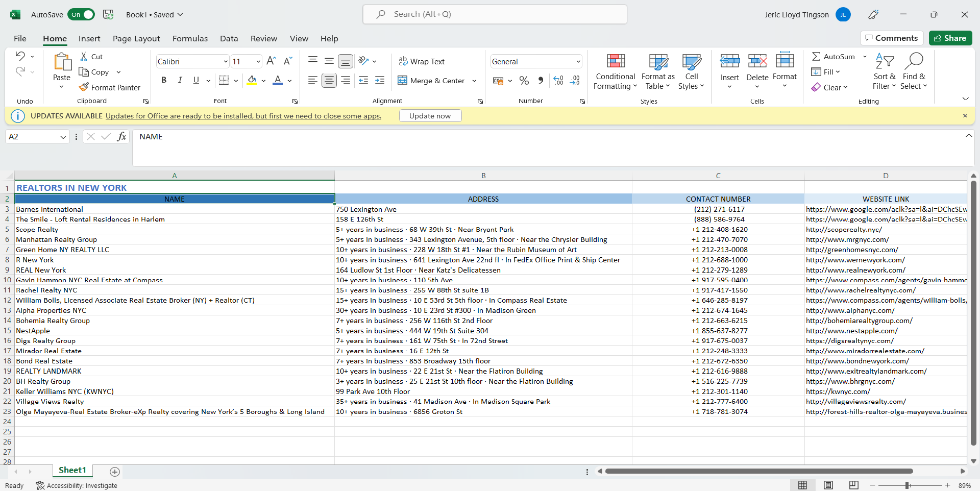
Task: Click the Update now button
Action: (x=430, y=116)
